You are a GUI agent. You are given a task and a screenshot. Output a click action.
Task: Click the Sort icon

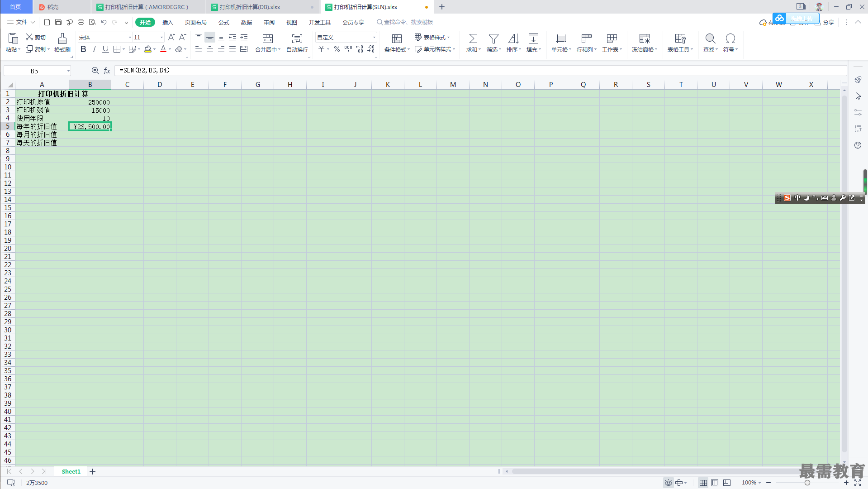click(513, 38)
